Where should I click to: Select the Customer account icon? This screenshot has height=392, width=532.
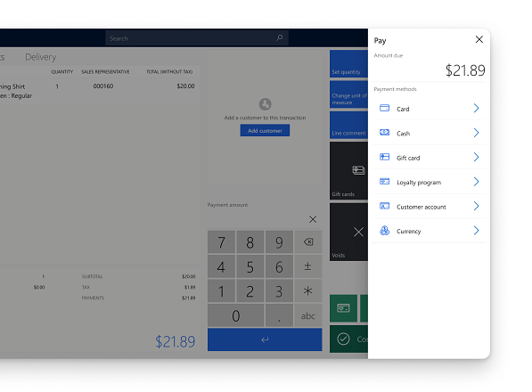pyautogui.click(x=384, y=206)
